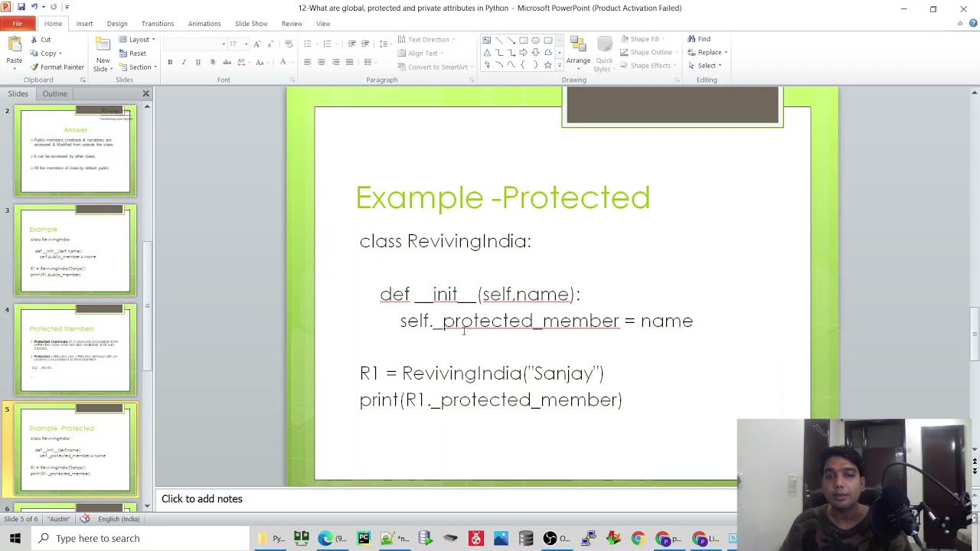Screen dimensions: 980x551
Task: Switch to the Animations ribbon tab
Action: tap(204, 24)
